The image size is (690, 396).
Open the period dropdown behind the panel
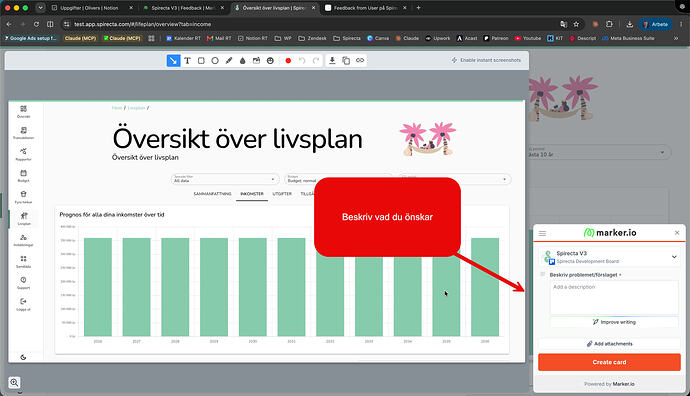600,153
